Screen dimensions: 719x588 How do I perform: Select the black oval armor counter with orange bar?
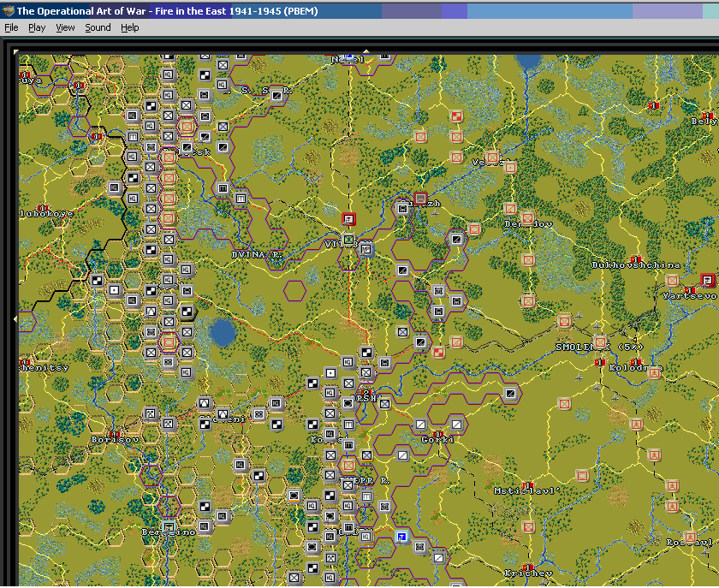[x=294, y=496]
